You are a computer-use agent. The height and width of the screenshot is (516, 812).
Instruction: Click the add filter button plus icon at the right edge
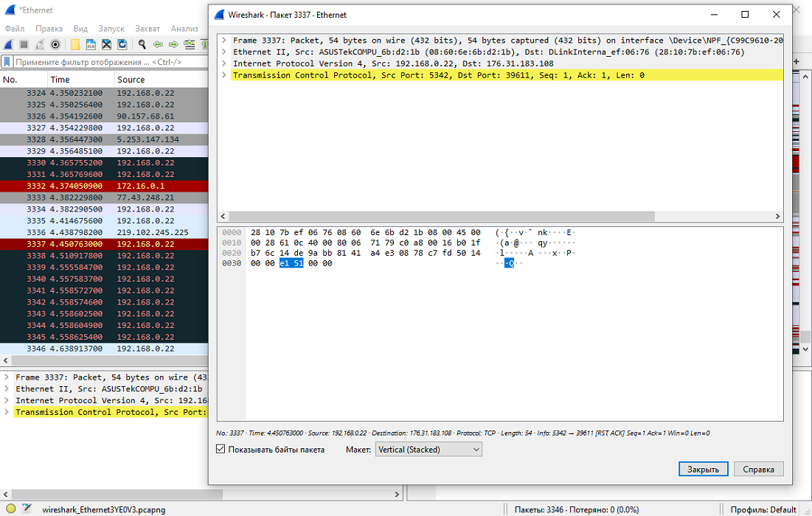796,62
